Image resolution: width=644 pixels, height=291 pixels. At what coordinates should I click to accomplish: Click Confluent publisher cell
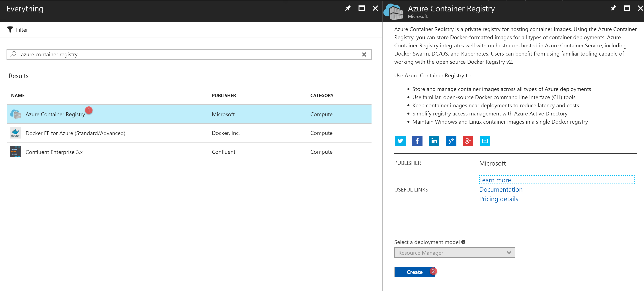coord(223,152)
